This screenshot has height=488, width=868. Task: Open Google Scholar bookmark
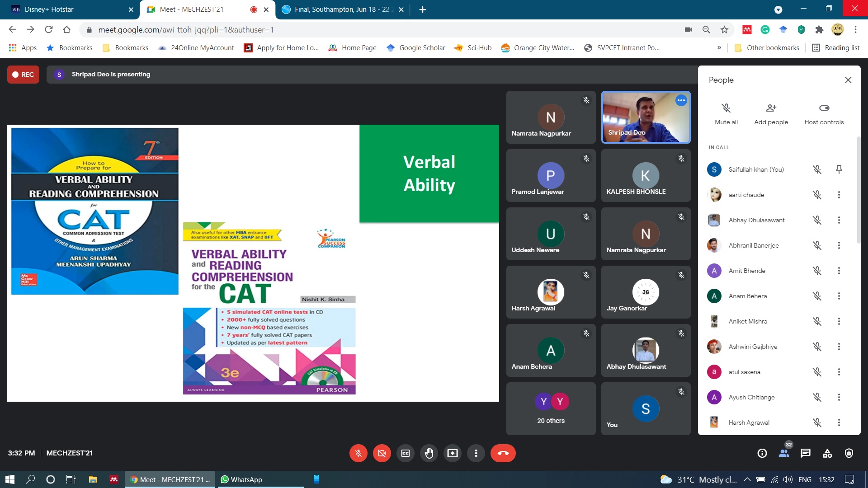[x=416, y=48]
